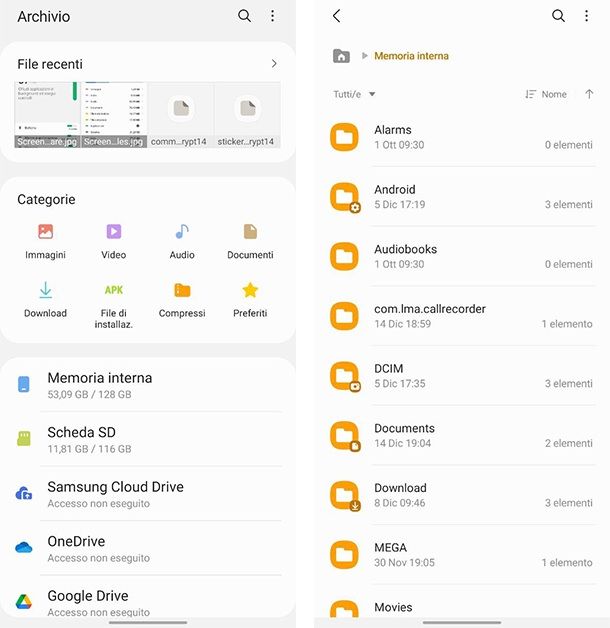Tap search icon in Archivio header

coord(244,16)
